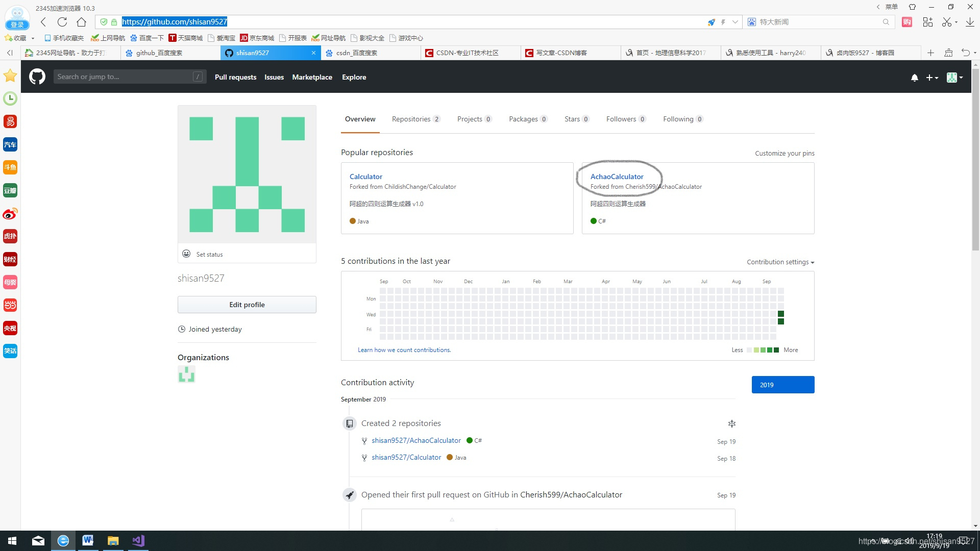The image size is (980, 551).
Task: Open Issues in header
Action: [x=274, y=77]
